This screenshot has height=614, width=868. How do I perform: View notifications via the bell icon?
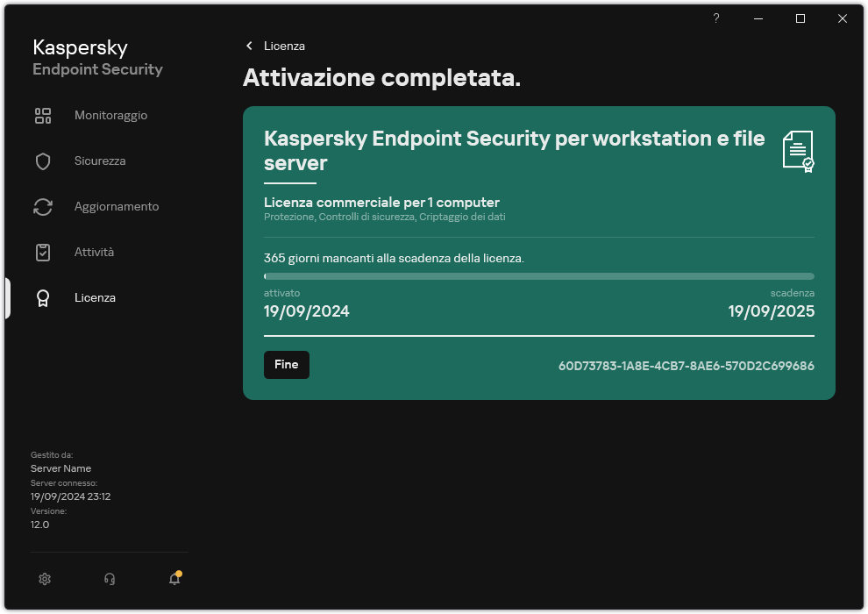174,580
